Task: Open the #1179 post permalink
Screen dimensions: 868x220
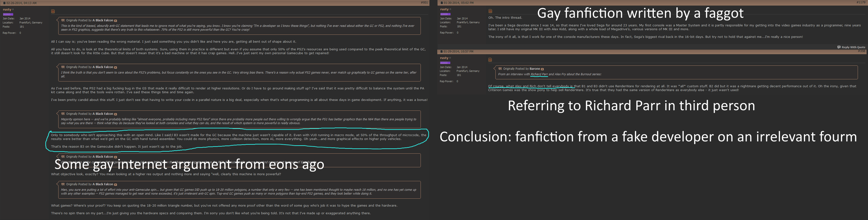Action: coord(861,3)
